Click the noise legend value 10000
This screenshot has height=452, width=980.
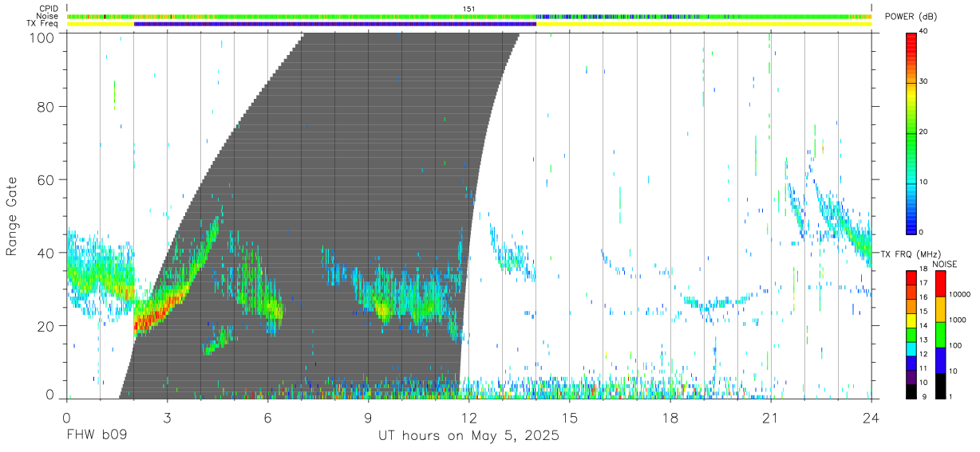pos(959,296)
